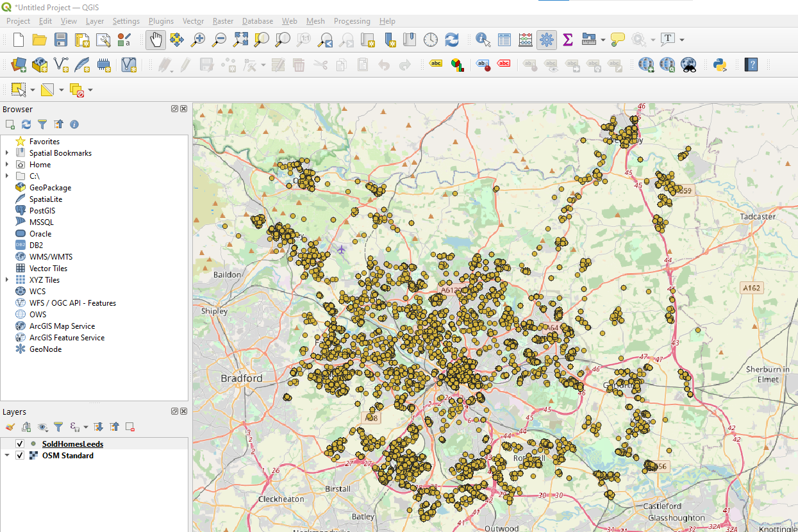Open the Layer Labeling Options yellow abc icon
The width and height of the screenshot is (798, 532).
click(436, 64)
